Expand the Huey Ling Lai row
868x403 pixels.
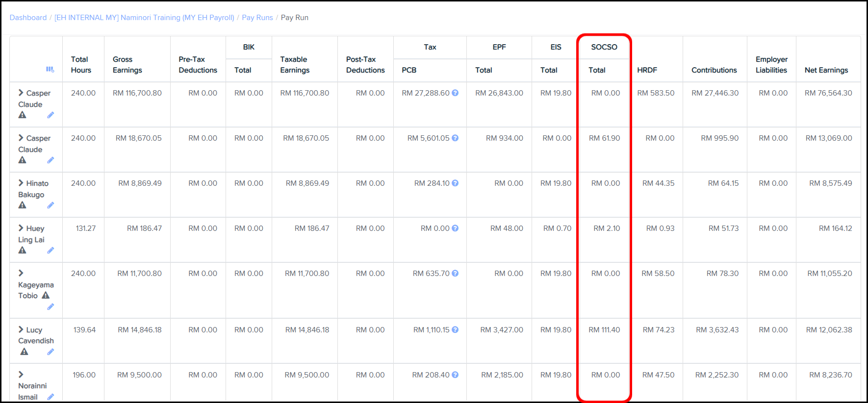click(21, 228)
